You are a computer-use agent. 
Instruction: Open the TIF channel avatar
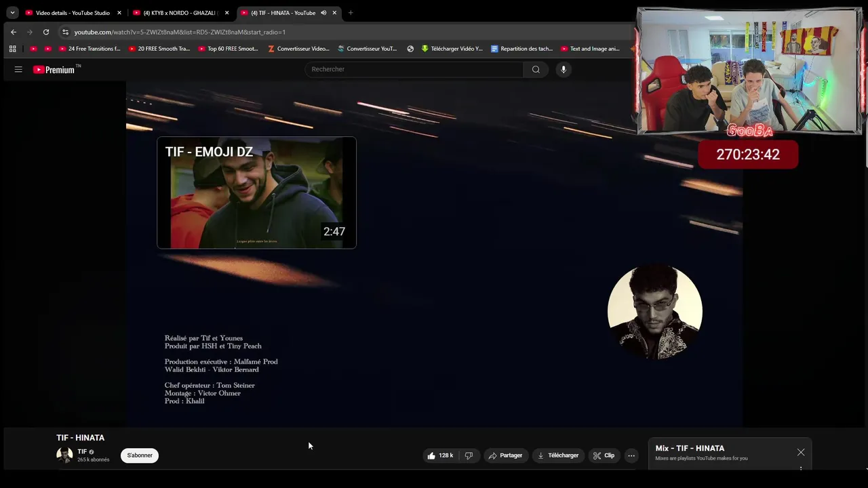tap(64, 455)
